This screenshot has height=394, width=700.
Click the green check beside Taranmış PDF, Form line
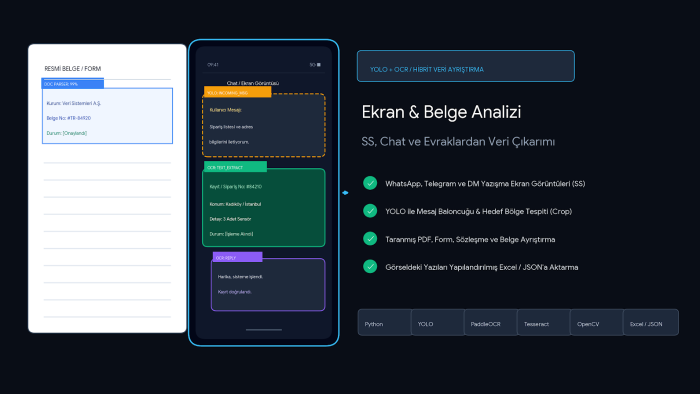[x=370, y=239]
